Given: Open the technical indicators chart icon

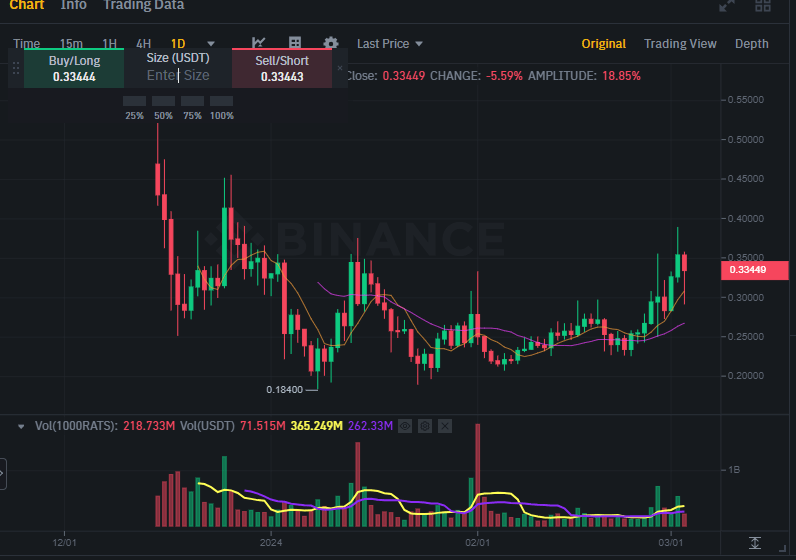Looking at the screenshot, I should coord(258,43).
